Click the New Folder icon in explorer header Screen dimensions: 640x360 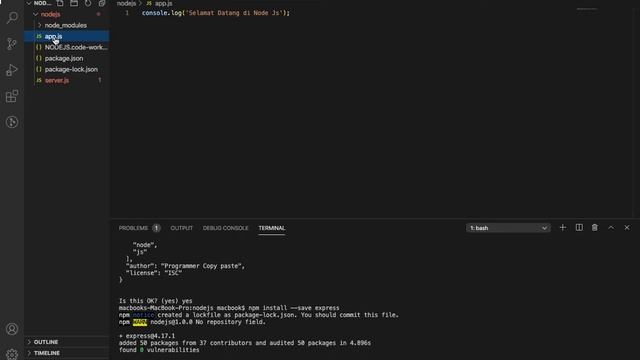coord(74,3)
